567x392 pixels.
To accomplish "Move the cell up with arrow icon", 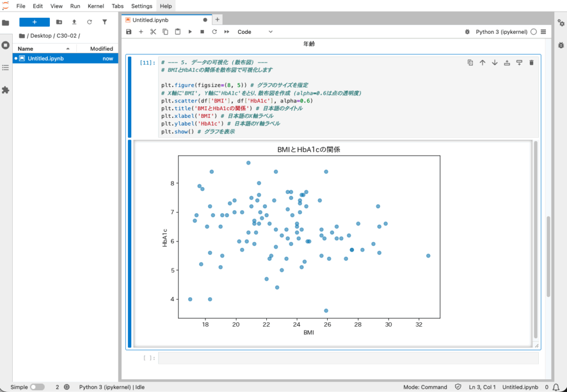I will 482,63.
